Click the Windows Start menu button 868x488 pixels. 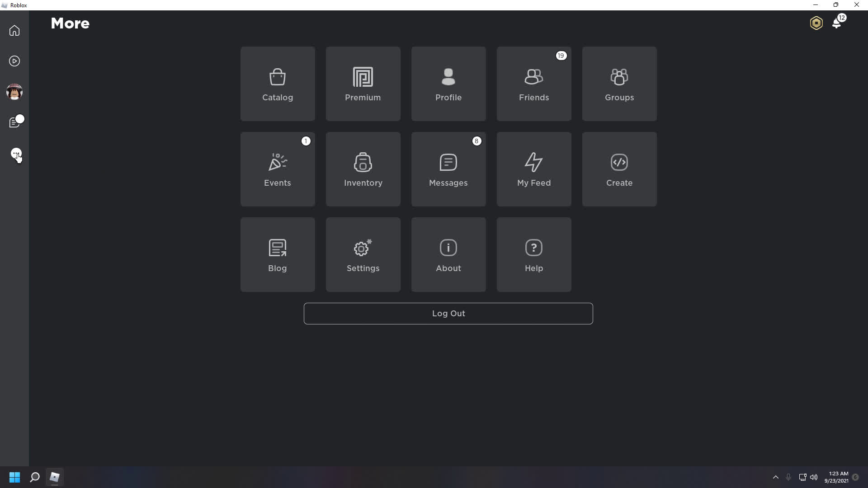point(14,477)
